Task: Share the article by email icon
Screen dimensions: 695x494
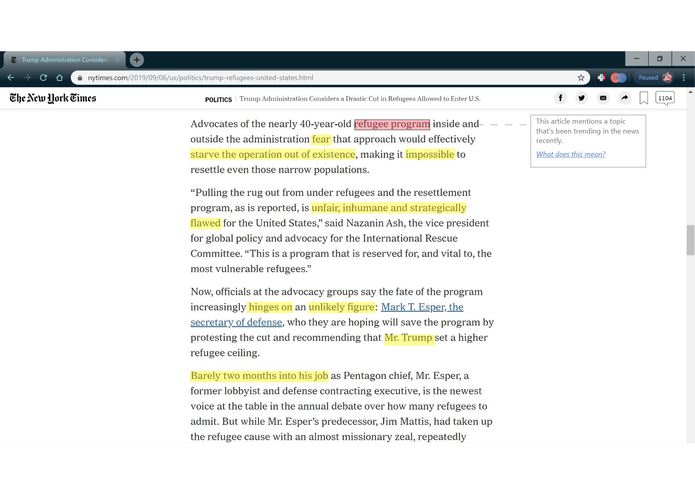Action: click(603, 98)
